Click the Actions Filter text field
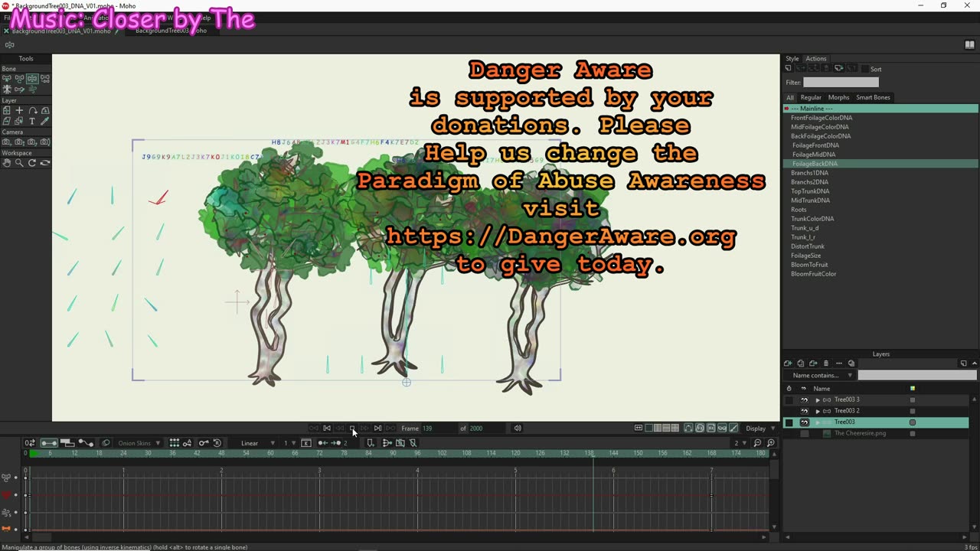 841,83
